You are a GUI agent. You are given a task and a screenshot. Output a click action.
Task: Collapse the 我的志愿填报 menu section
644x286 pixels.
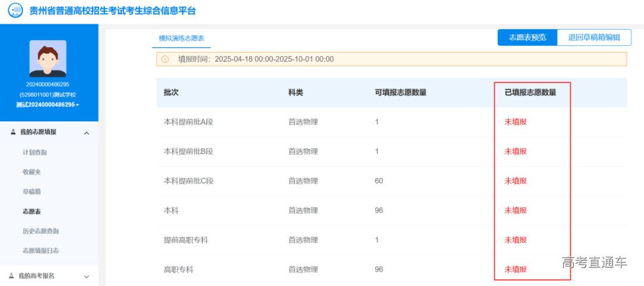coord(86,133)
